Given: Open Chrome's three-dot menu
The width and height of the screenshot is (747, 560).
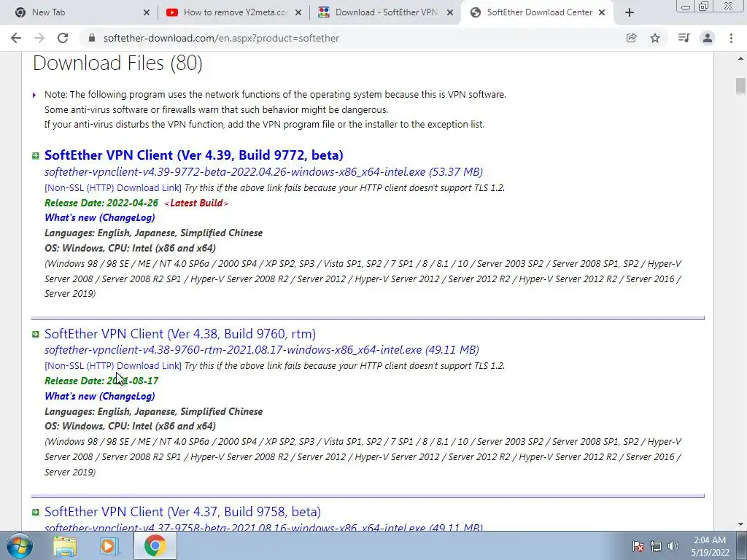Looking at the screenshot, I should (731, 38).
